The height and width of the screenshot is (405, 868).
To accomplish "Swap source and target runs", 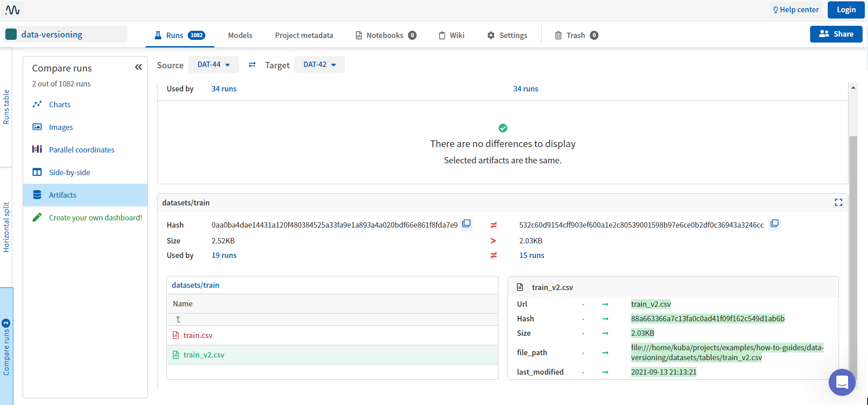I will point(252,65).
